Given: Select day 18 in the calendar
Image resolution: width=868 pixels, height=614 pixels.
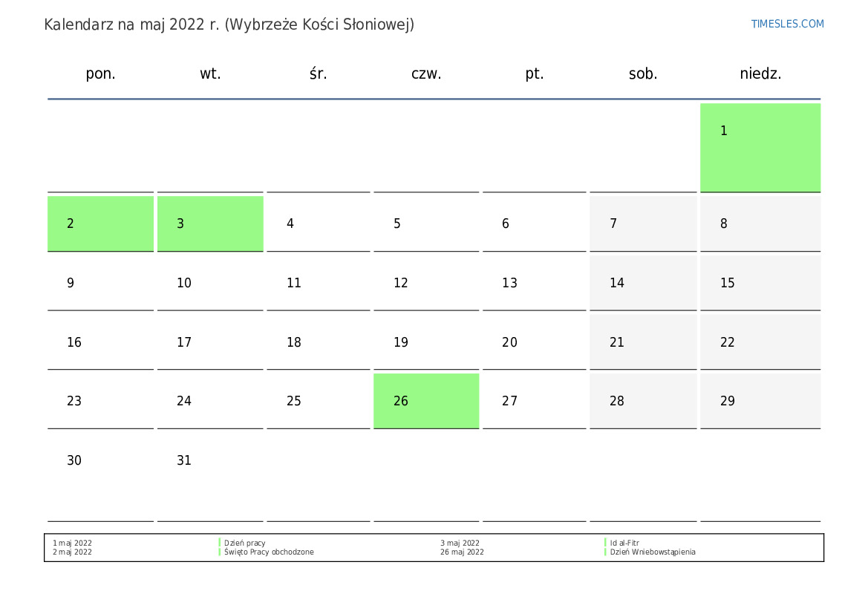Looking at the screenshot, I should click(x=319, y=342).
